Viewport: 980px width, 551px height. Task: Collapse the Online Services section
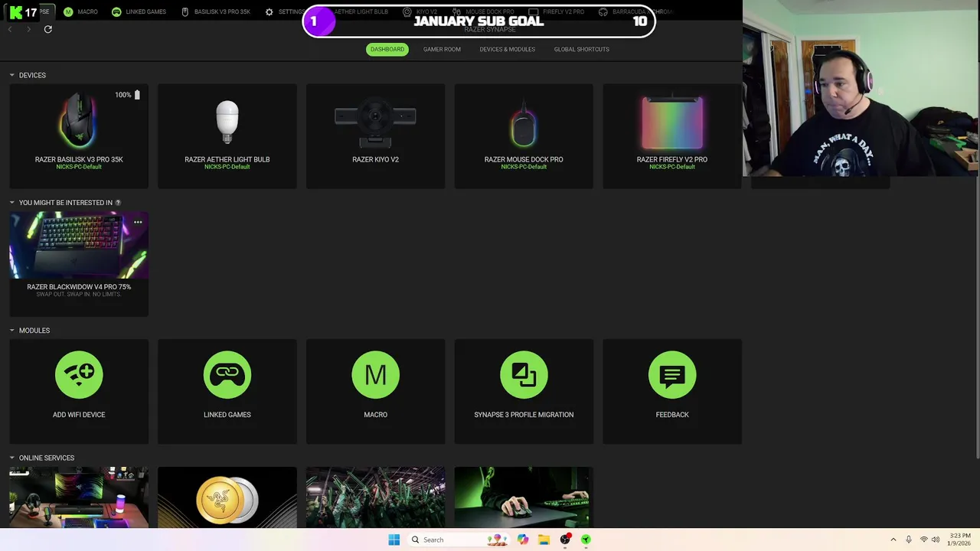pyautogui.click(x=12, y=458)
